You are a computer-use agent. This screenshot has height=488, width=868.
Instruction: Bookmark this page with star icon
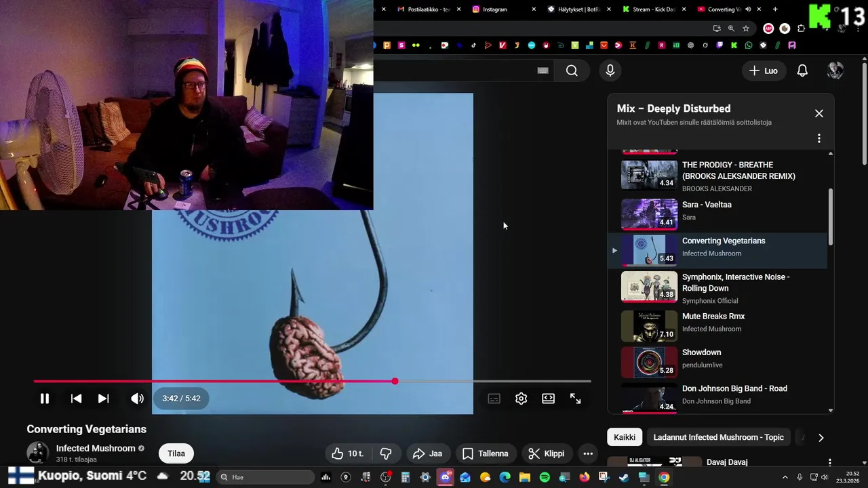coord(746,28)
